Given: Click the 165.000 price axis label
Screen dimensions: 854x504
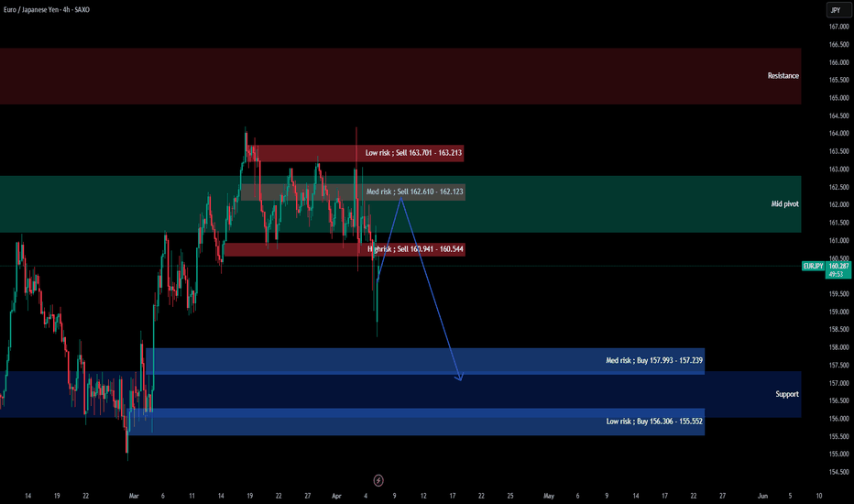Looking at the screenshot, I should pyautogui.click(x=838, y=98).
